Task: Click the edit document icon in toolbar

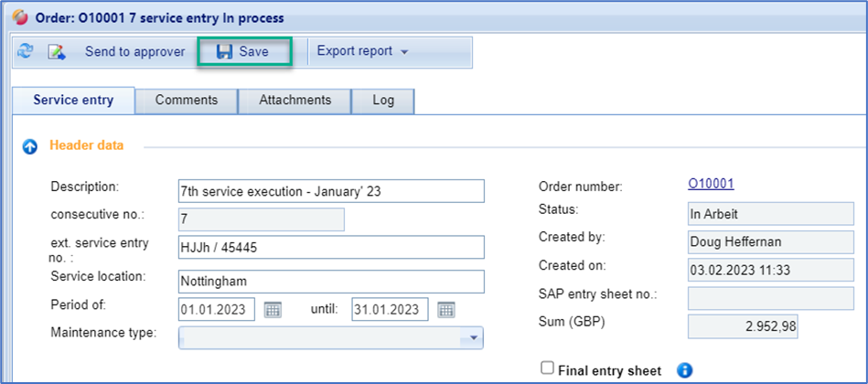Action: (57, 52)
